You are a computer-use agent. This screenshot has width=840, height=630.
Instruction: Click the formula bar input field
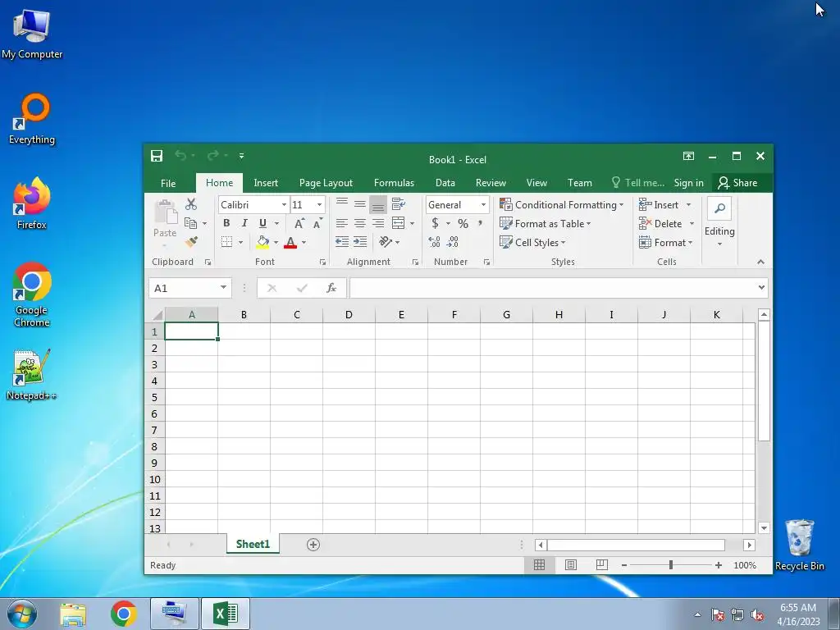point(554,288)
